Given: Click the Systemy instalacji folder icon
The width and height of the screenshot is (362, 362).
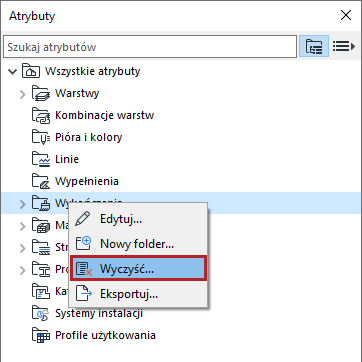Looking at the screenshot, I should pos(41,313).
